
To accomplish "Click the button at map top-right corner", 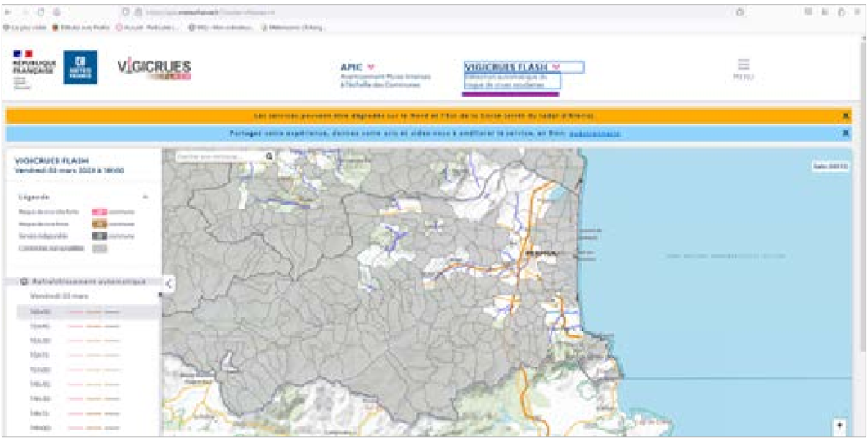I will [x=830, y=165].
